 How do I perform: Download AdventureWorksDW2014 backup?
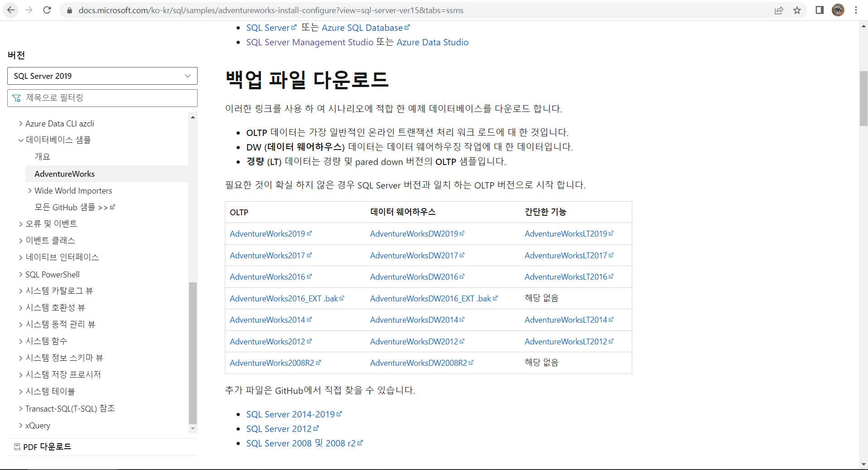[417, 320]
